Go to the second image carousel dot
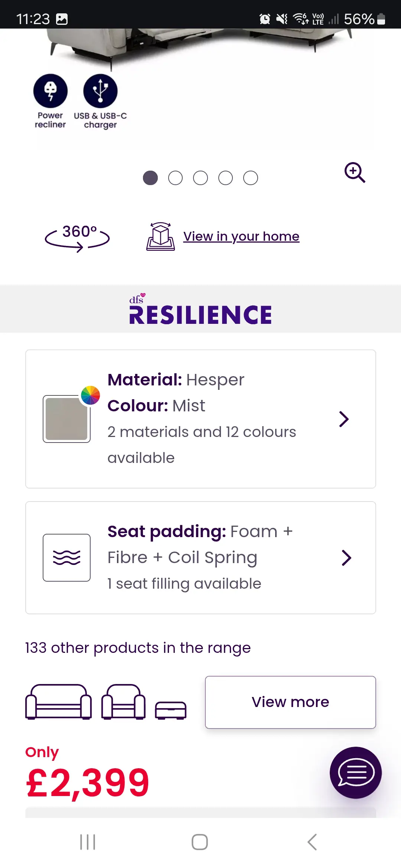This screenshot has height=868, width=401. coord(175,178)
